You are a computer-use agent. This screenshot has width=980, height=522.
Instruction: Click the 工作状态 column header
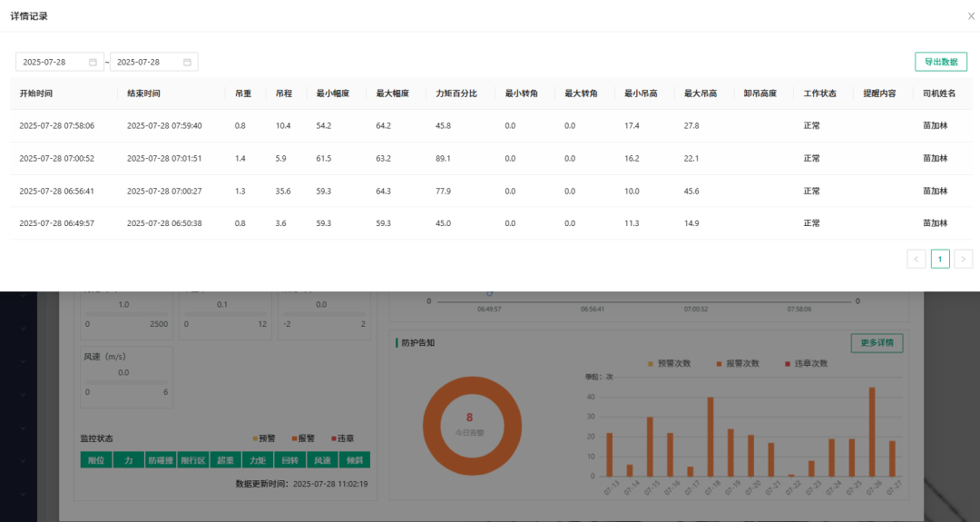(x=820, y=94)
